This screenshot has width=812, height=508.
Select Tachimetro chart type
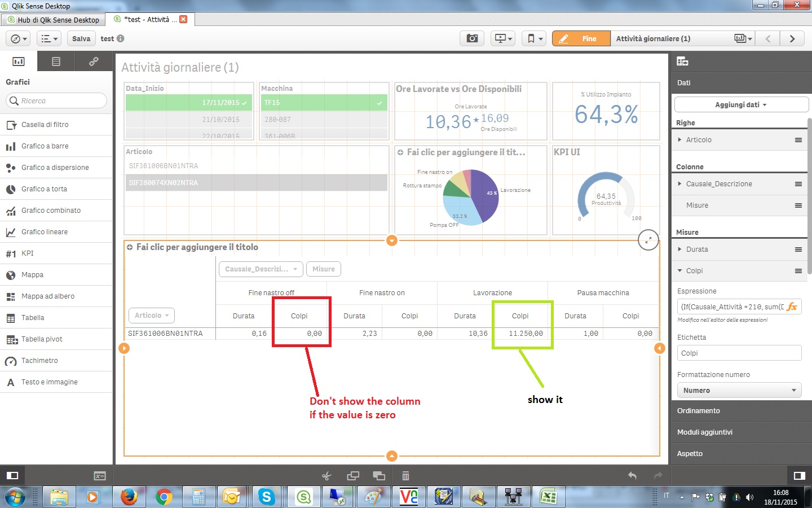click(56, 361)
